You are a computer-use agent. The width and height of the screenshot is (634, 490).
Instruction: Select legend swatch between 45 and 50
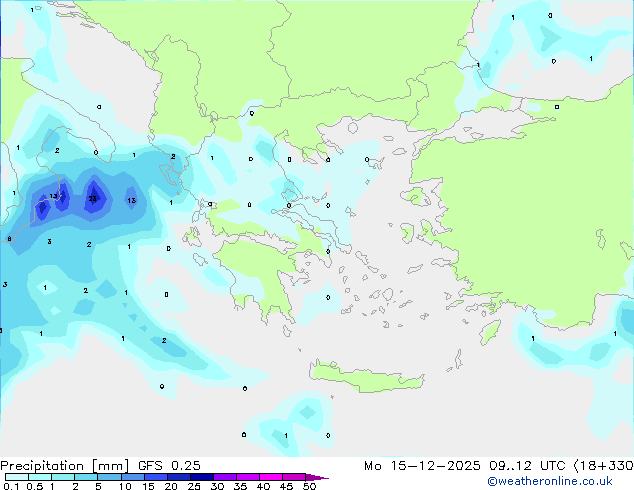tap(294, 477)
